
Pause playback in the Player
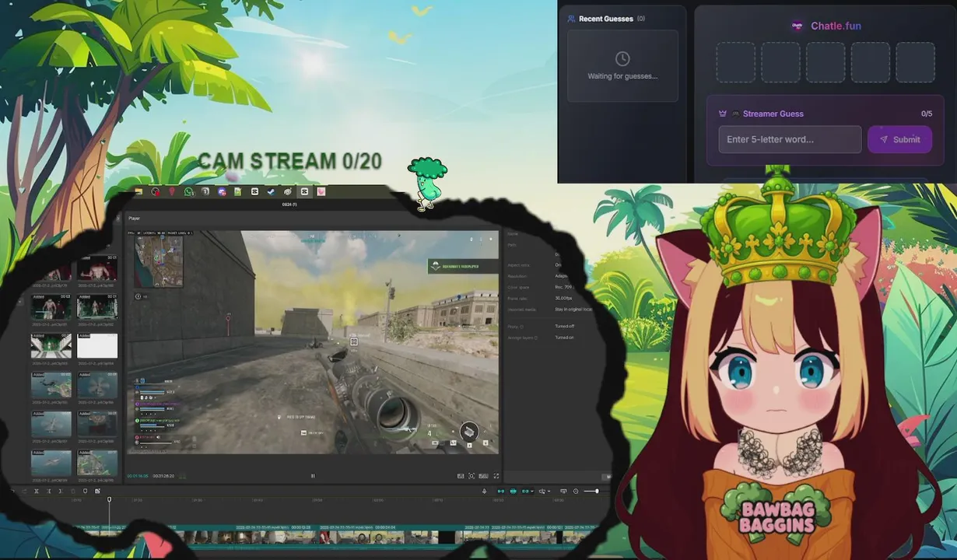(313, 476)
